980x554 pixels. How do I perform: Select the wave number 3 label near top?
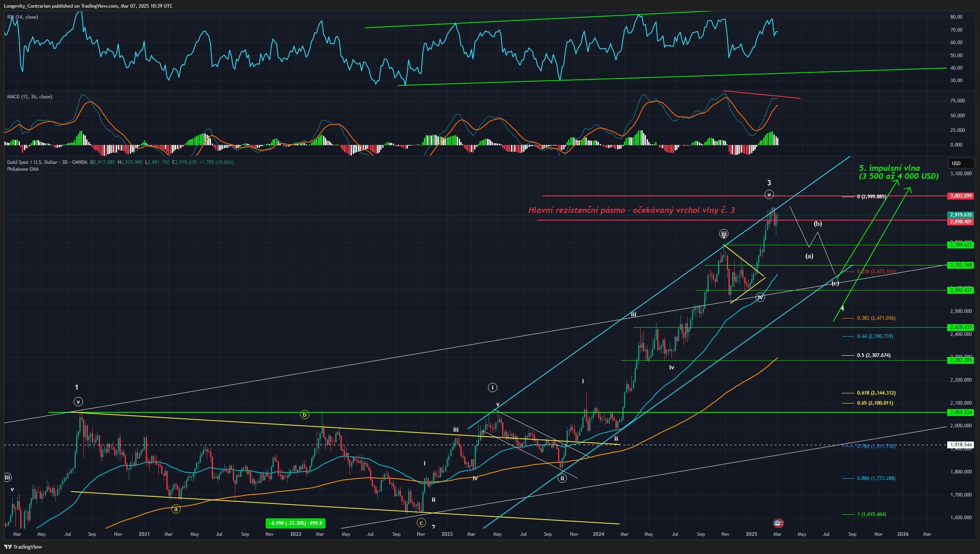coord(769,183)
